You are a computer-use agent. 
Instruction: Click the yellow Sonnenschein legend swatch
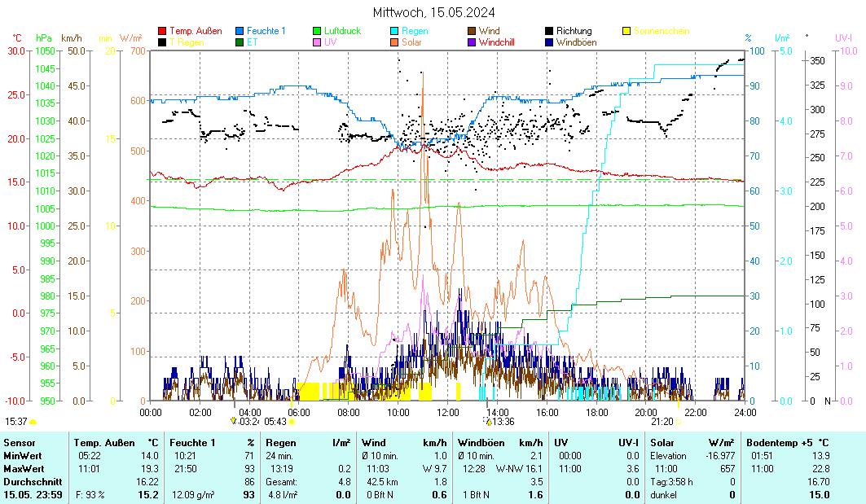pos(626,32)
